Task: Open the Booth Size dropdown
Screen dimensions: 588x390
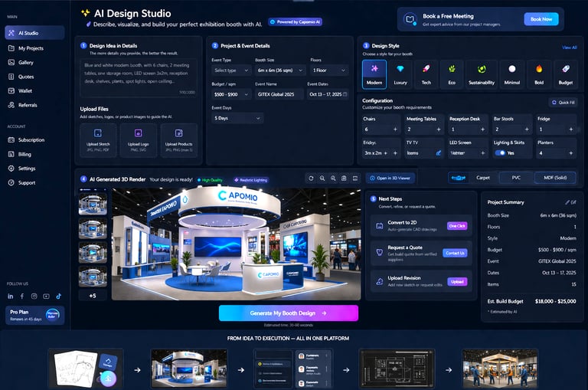Action: (279, 70)
